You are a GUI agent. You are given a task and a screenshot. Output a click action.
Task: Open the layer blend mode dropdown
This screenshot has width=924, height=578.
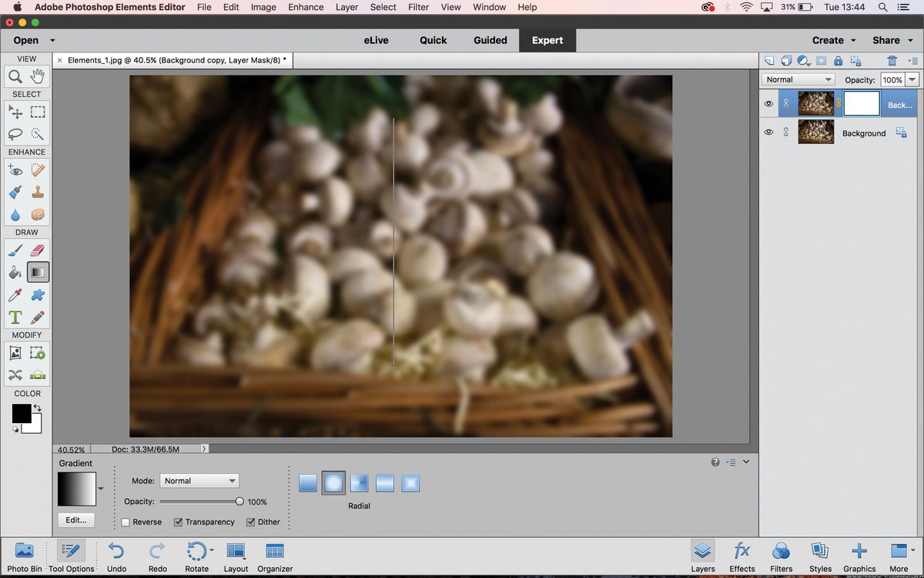pyautogui.click(x=799, y=79)
